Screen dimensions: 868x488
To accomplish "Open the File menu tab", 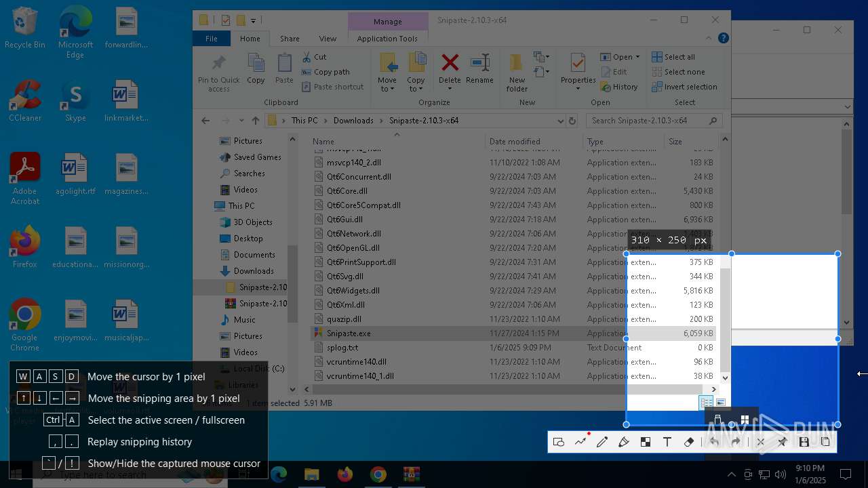I will point(212,39).
